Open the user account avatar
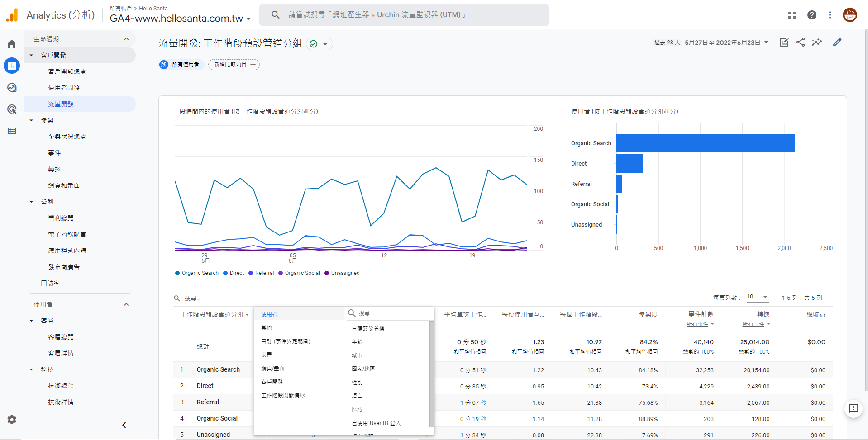Image resolution: width=868 pixels, height=440 pixels. tap(850, 15)
